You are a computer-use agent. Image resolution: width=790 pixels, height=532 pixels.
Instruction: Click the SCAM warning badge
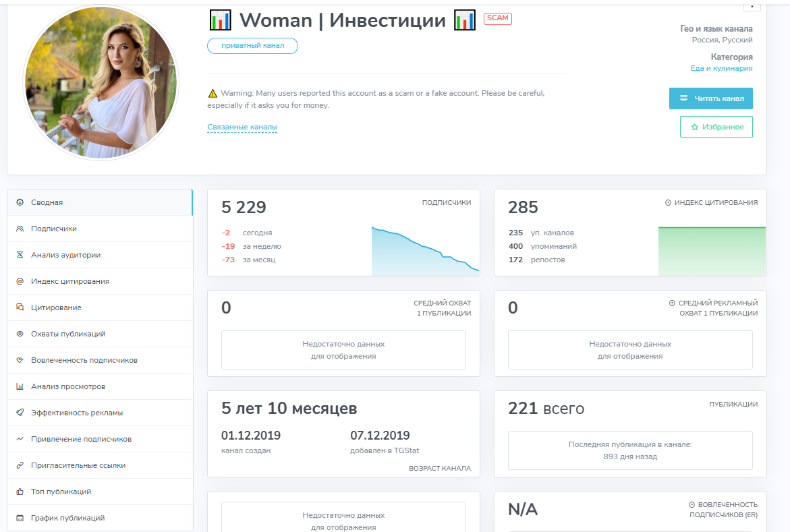click(x=497, y=18)
